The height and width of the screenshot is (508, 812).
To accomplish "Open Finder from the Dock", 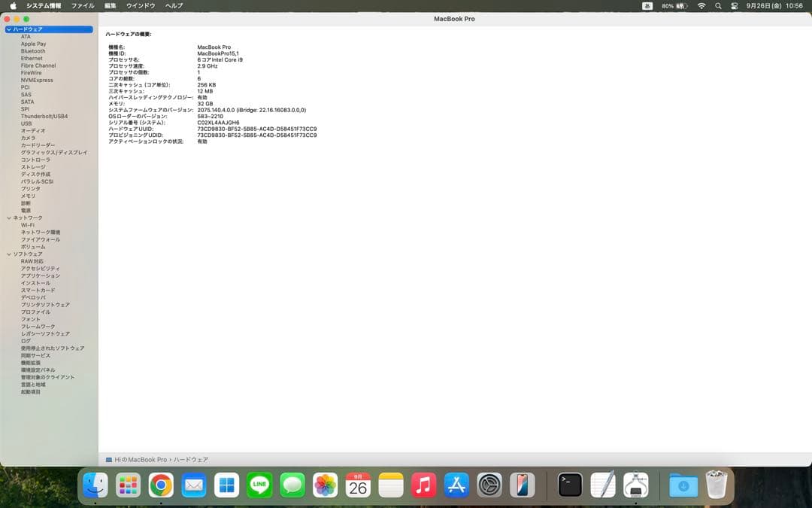I will point(95,485).
